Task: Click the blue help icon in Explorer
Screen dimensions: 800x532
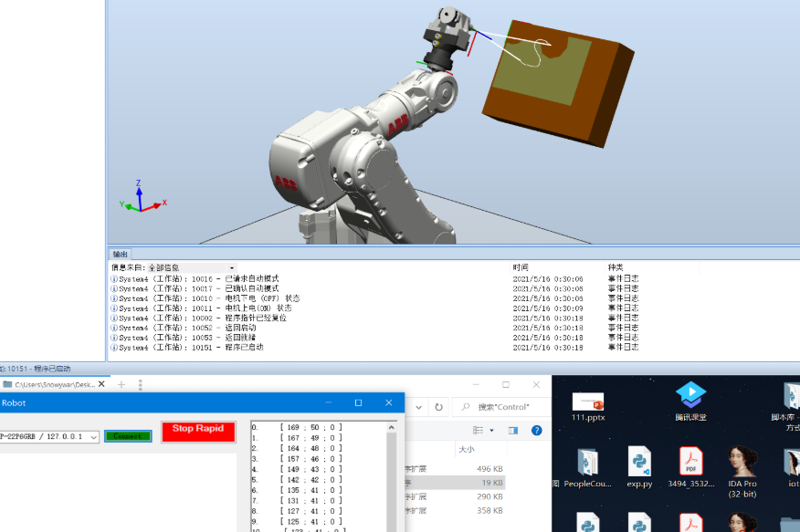Action: [536, 430]
